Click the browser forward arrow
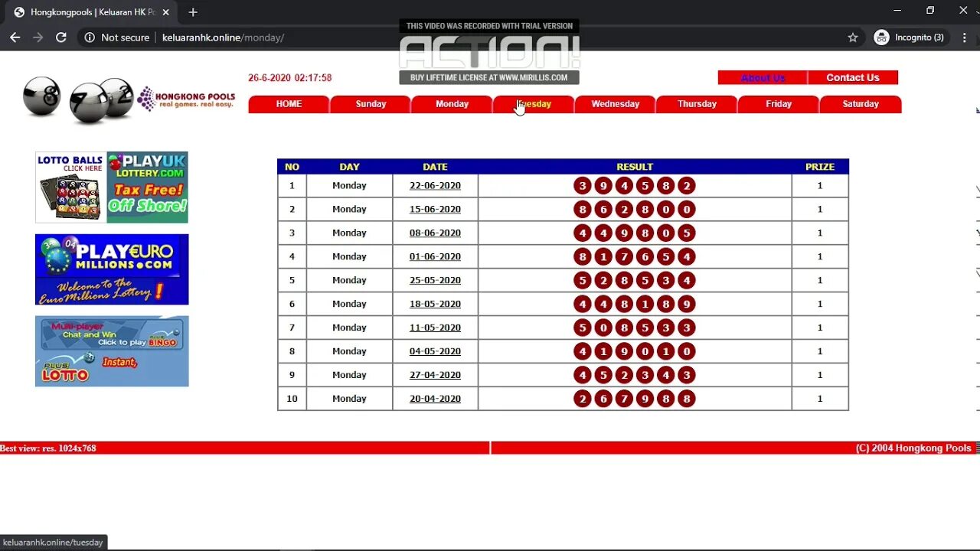 [38, 37]
